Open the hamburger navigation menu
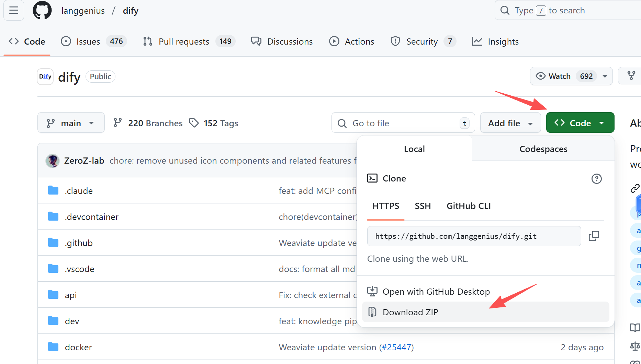This screenshot has height=364, width=641. (x=14, y=10)
